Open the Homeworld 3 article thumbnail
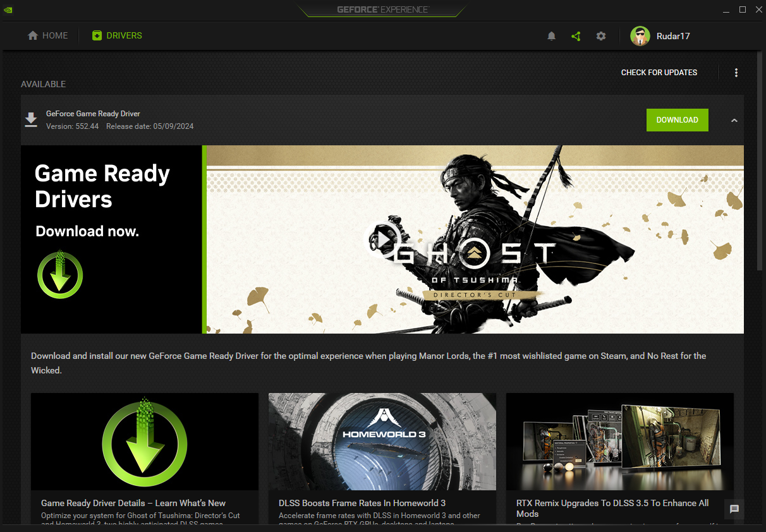 pos(382,442)
